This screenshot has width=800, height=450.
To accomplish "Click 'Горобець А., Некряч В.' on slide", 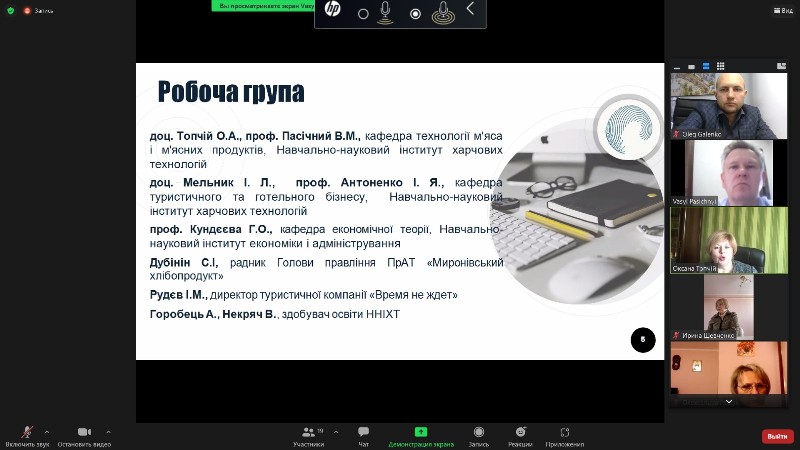I will coord(213,314).
